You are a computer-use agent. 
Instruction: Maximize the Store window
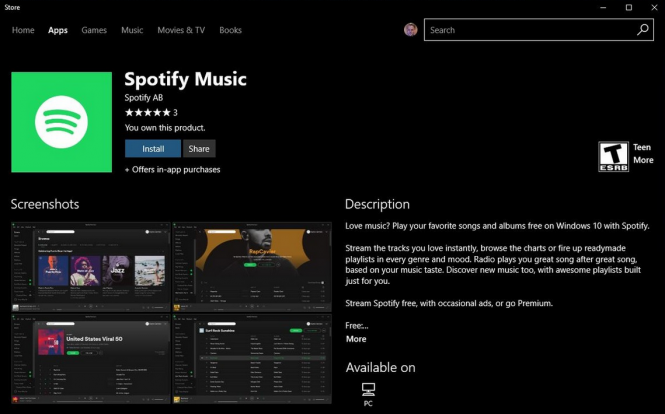click(x=628, y=7)
